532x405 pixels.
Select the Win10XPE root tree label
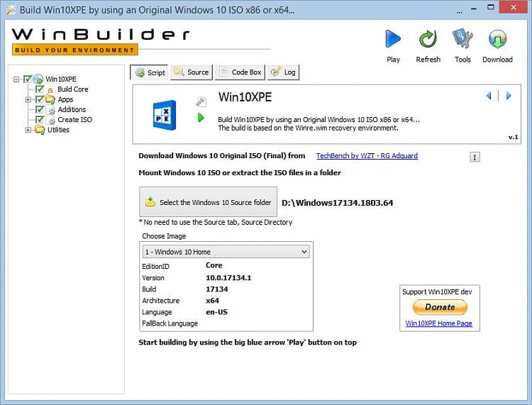61,79
